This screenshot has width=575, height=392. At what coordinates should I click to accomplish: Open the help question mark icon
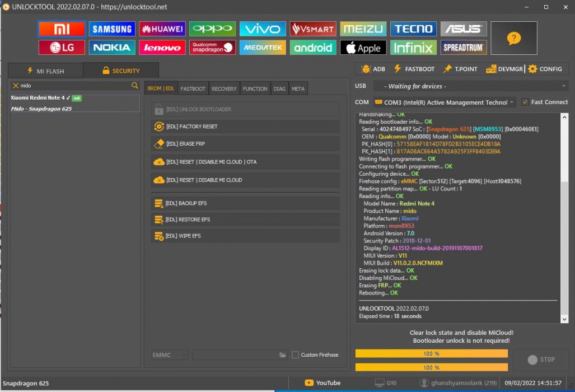(x=514, y=38)
